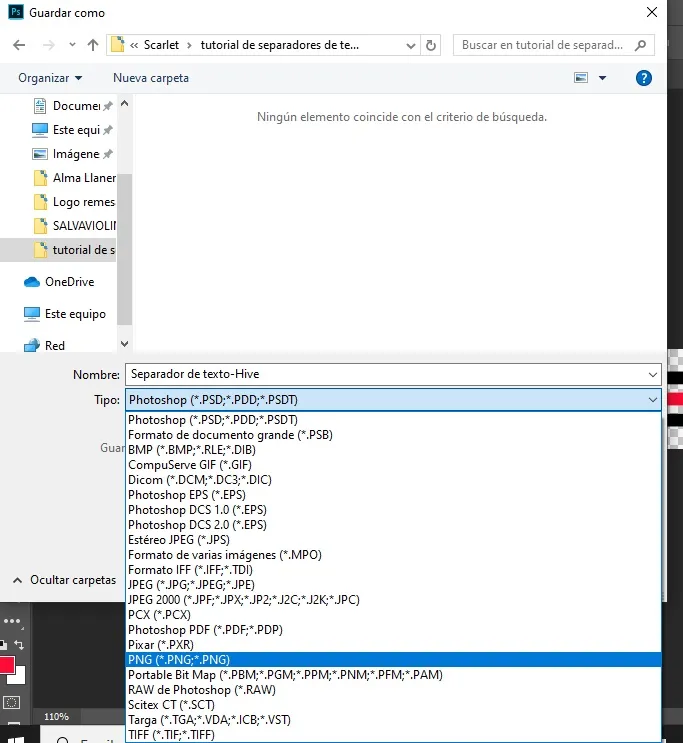Choose Photoshop EPS format

coord(393,495)
